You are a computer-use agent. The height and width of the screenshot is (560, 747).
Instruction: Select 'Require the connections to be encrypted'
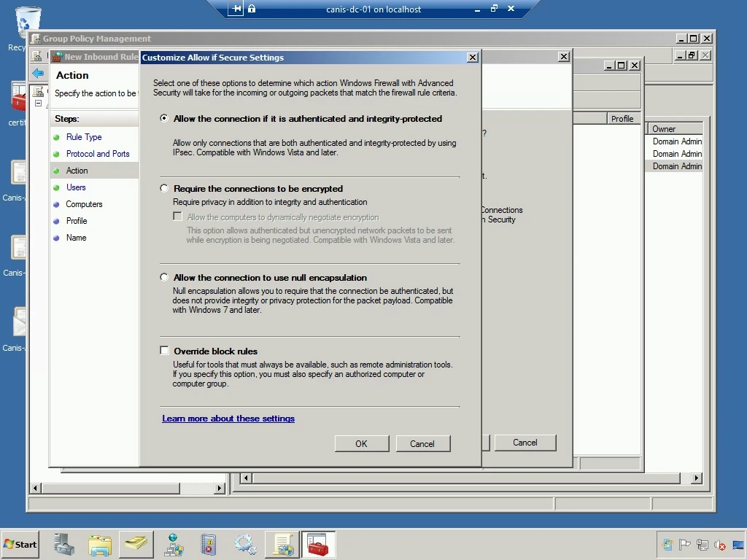click(x=165, y=188)
